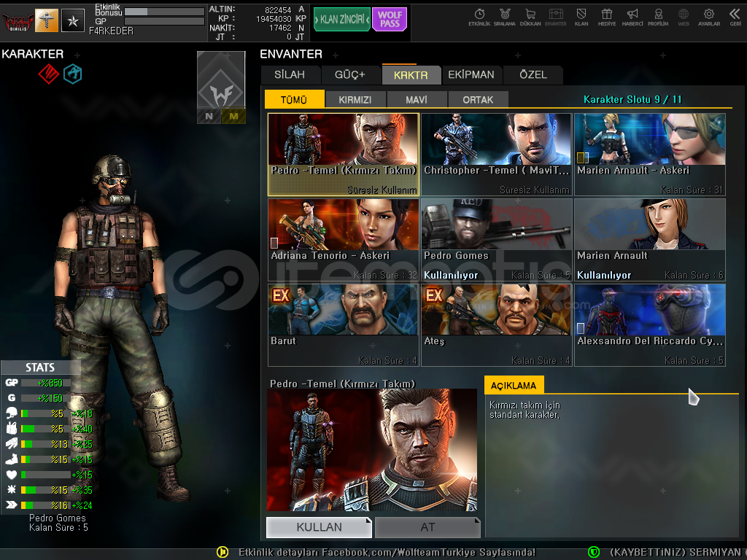Image resolution: width=747 pixels, height=560 pixels.
Task: Click the Karakter Slotu 9 / 11 text
Action: (632, 99)
